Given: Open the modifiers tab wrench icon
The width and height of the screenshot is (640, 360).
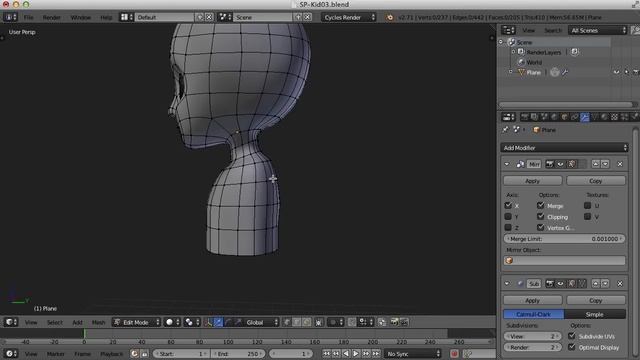Looking at the screenshot, I should tap(584, 117).
